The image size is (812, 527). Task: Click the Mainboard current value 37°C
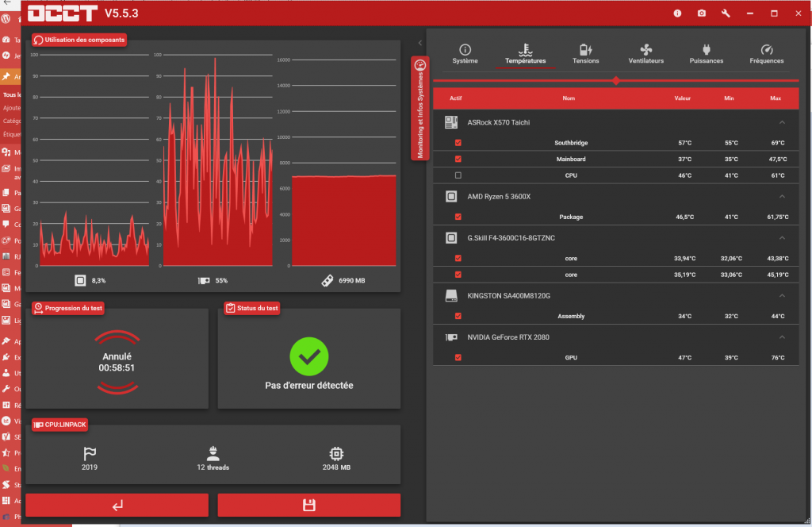684,159
